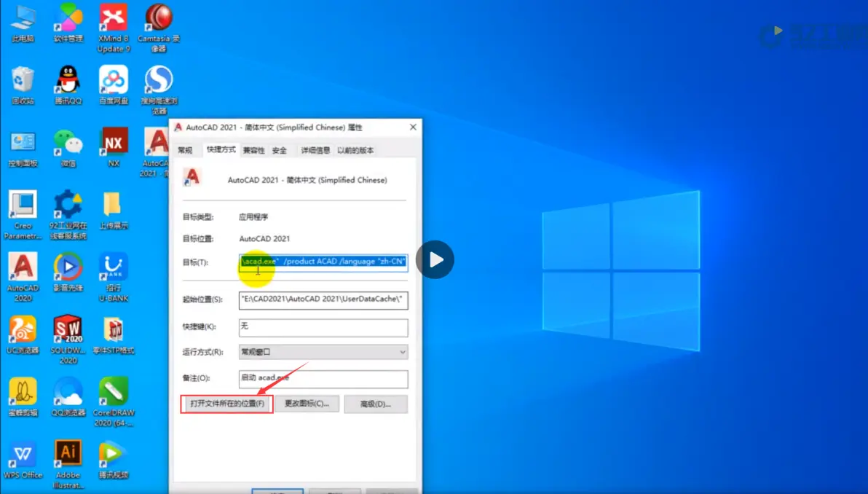868x494 pixels.
Task: Switch to the 常规 tab
Action: click(x=185, y=151)
